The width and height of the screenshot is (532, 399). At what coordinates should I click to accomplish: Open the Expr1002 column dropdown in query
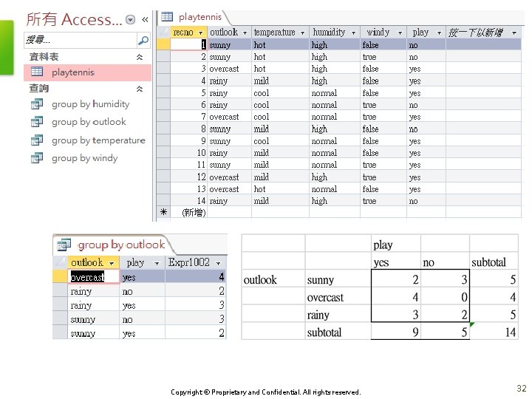click(218, 263)
